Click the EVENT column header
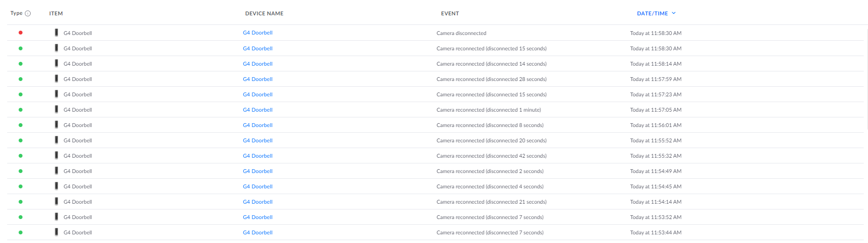Image resolution: width=868 pixels, height=243 pixels. point(450,13)
